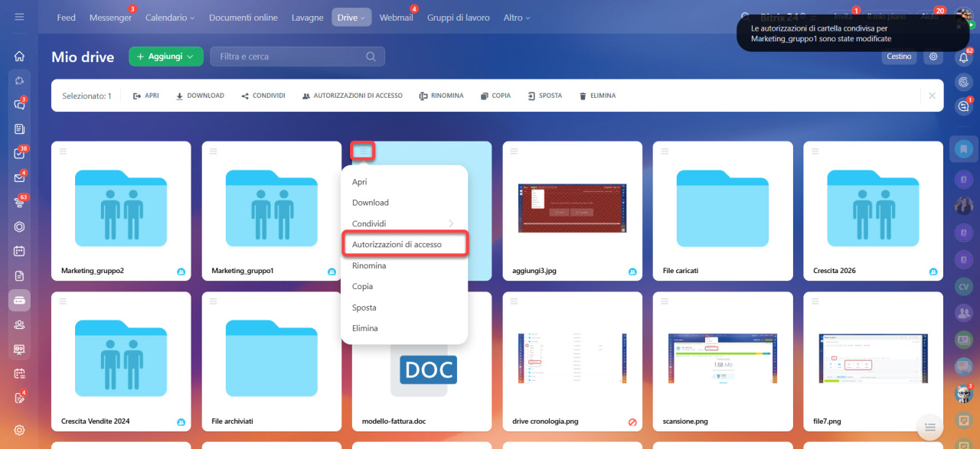Toggle selection handle on Marketing_gruppo1 folder

click(x=213, y=151)
